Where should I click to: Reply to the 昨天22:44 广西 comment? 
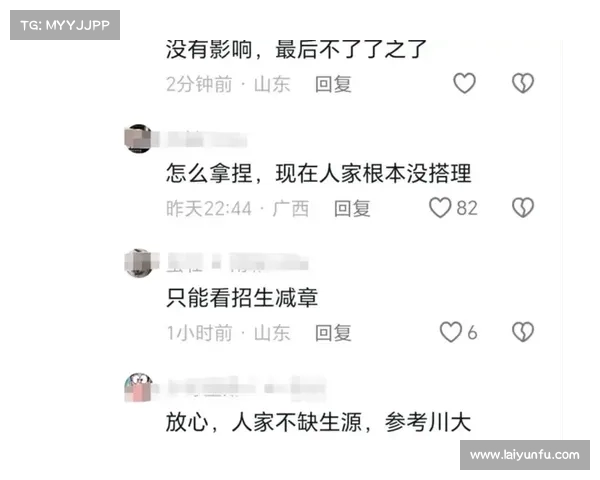tap(352, 209)
